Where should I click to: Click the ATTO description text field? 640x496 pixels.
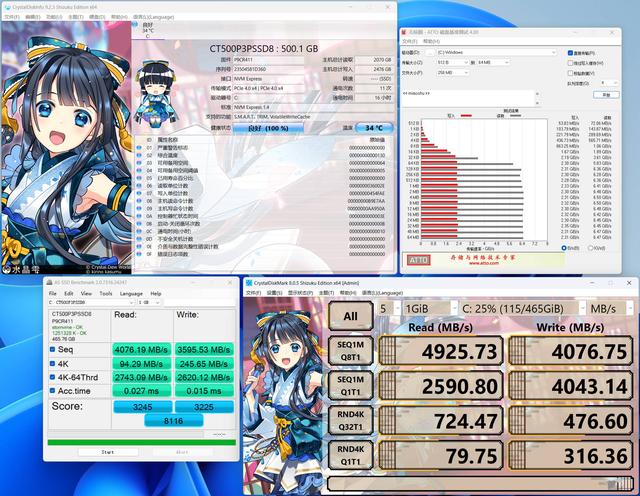469,98
